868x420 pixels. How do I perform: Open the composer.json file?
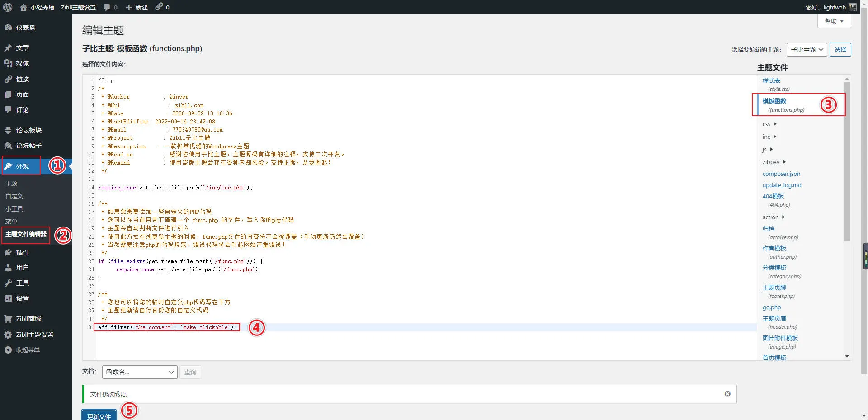coord(781,174)
